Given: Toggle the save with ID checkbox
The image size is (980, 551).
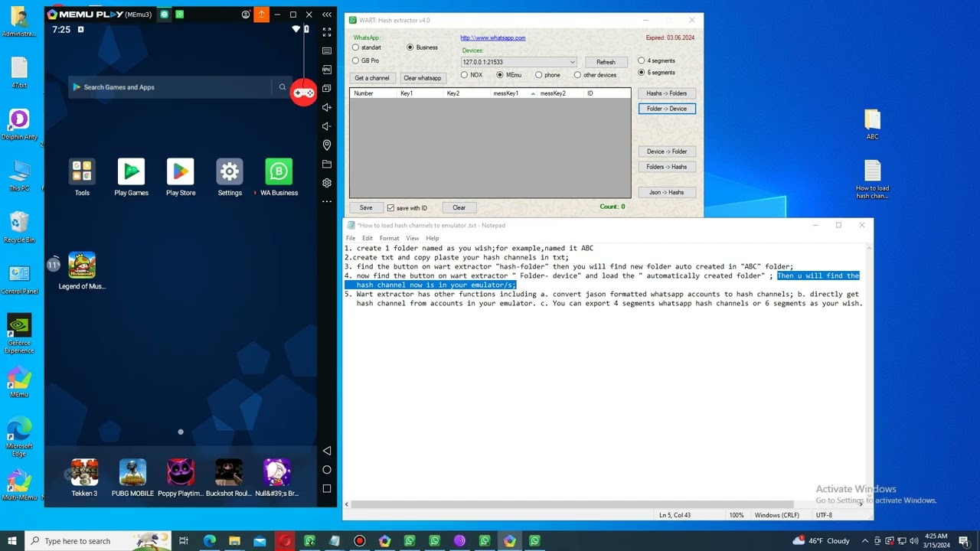Looking at the screenshot, I should pyautogui.click(x=407, y=208).
